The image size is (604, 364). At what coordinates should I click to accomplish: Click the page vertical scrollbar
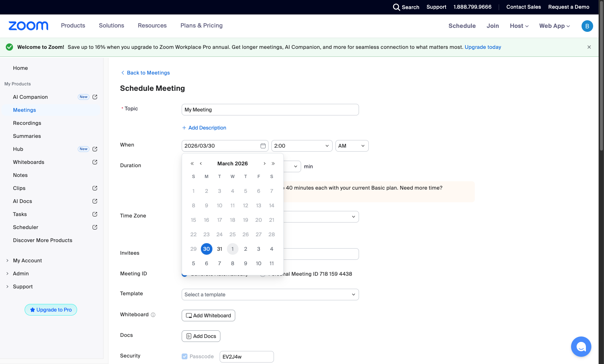(x=601, y=75)
